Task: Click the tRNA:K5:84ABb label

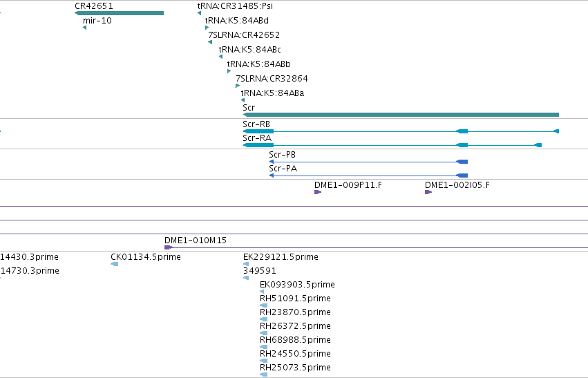Action: tap(258, 64)
